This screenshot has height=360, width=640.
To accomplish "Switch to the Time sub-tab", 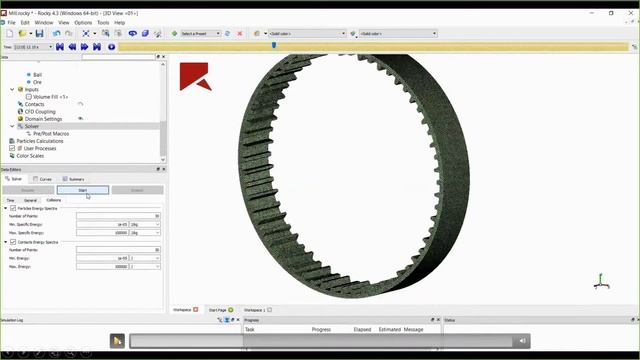I will point(11,200).
